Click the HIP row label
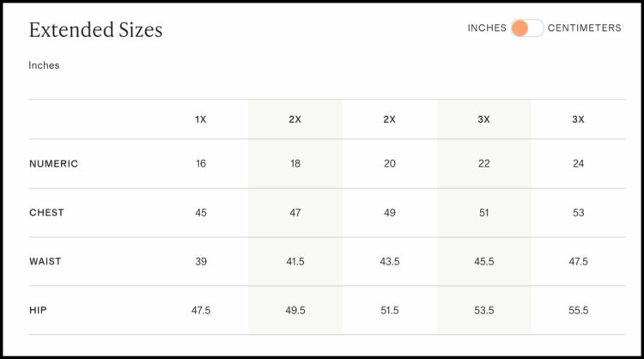Image resolution: width=644 pixels, height=359 pixels. point(38,310)
